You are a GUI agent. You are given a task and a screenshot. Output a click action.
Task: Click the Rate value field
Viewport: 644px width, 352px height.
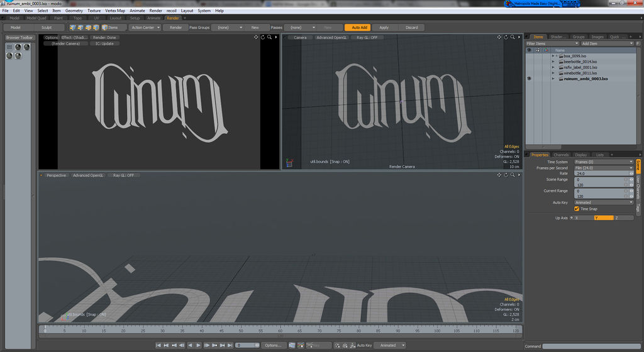point(603,173)
